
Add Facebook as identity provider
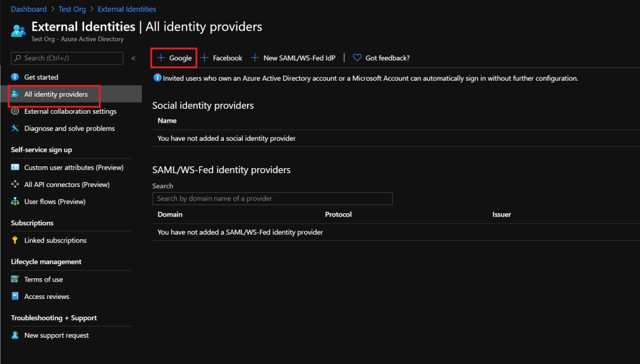click(221, 58)
